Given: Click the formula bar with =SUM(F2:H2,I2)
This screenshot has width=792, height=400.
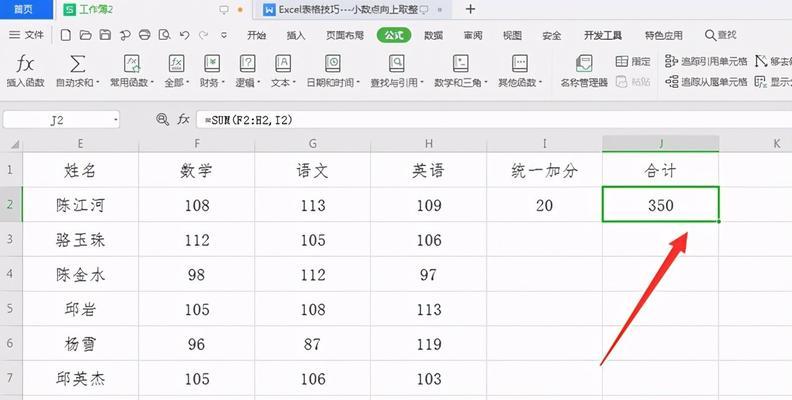Looking at the screenshot, I should click(493, 120).
